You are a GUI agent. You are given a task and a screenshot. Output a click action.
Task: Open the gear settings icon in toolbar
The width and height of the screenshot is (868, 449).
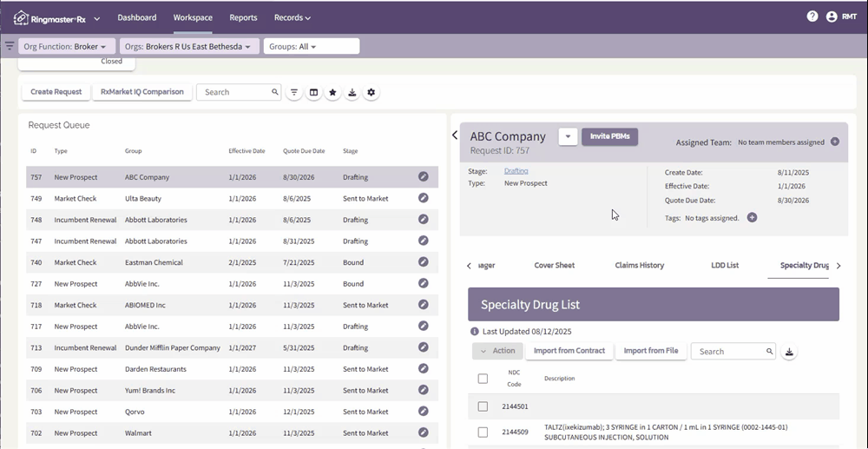point(371,92)
